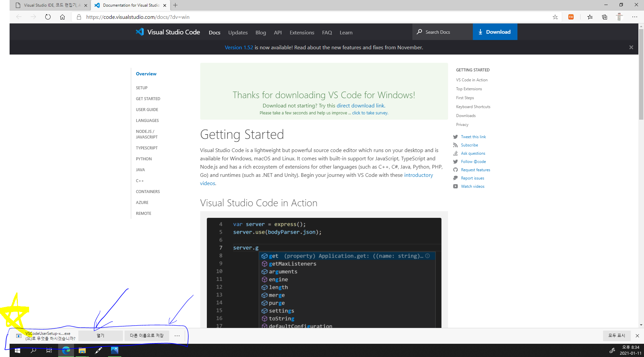The image size is (644, 357).
Task: View site information lock icon
Action: [79, 17]
